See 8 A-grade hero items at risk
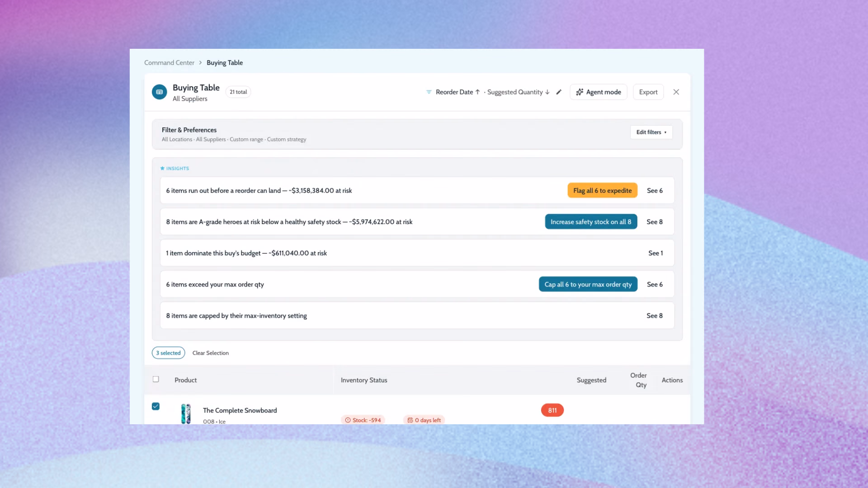This screenshot has height=488, width=868. pos(655,222)
